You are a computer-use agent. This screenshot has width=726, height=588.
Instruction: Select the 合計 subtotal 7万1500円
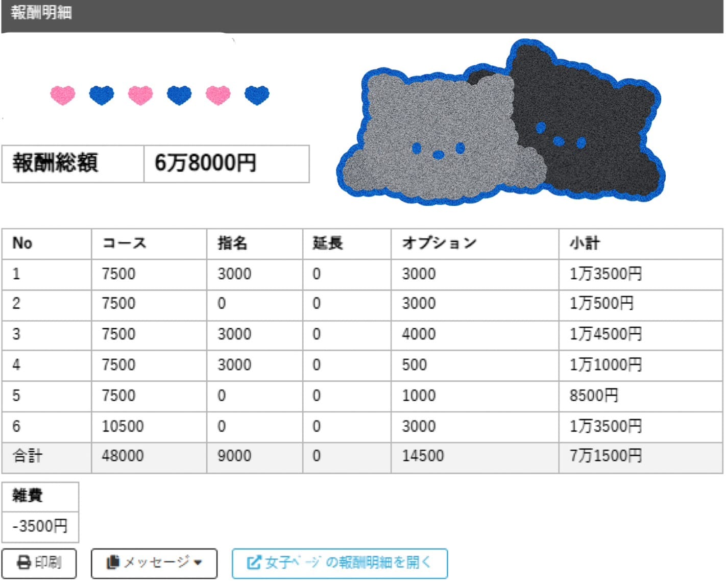tap(606, 456)
